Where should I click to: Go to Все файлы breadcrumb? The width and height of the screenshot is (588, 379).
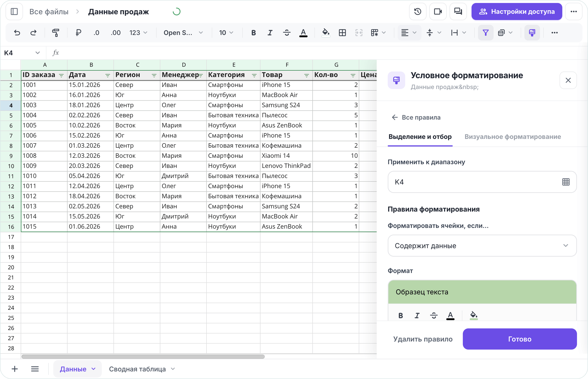pos(49,11)
